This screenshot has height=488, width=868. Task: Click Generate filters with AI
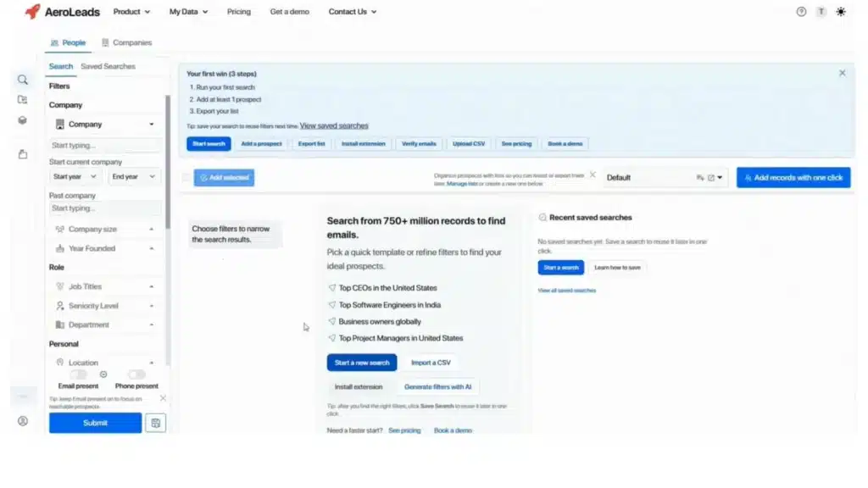438,387
